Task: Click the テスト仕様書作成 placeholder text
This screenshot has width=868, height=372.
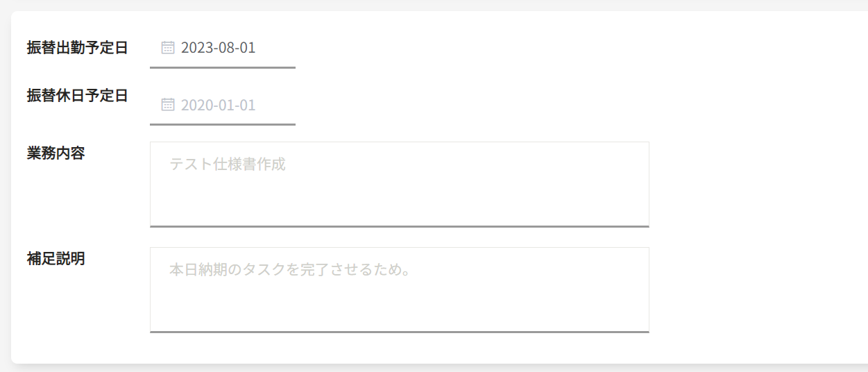Action: [228, 164]
